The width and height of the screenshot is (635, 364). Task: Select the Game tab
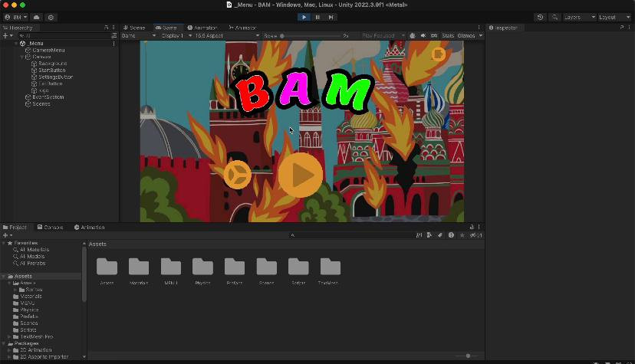(166, 28)
